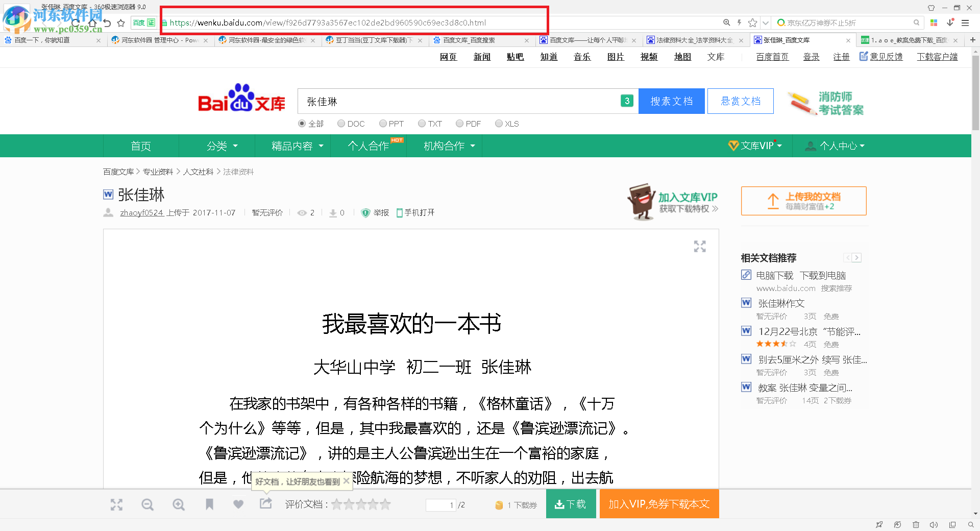Bookmark the document using bookmark icon
The image size is (980, 531).
[x=209, y=504]
